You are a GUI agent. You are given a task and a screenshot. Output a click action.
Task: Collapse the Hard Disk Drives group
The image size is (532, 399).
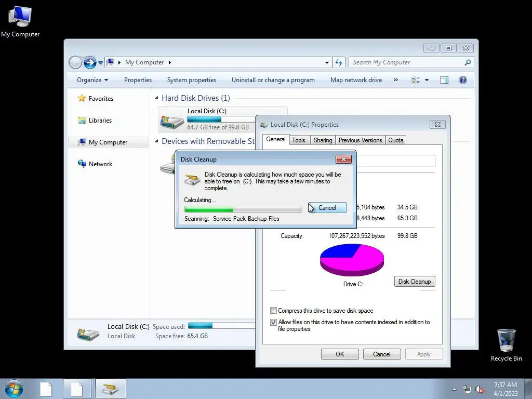[x=156, y=98]
